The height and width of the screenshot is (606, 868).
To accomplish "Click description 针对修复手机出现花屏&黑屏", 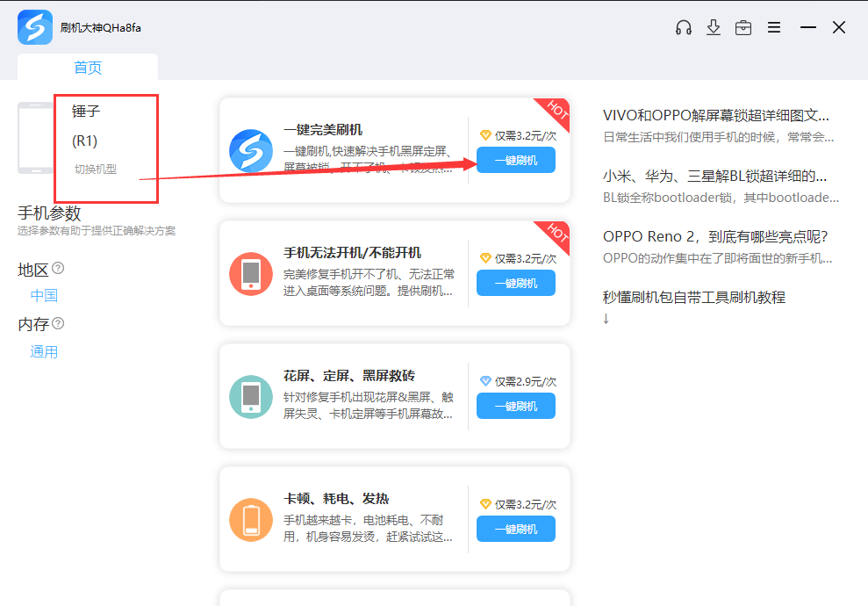I will click(368, 406).
